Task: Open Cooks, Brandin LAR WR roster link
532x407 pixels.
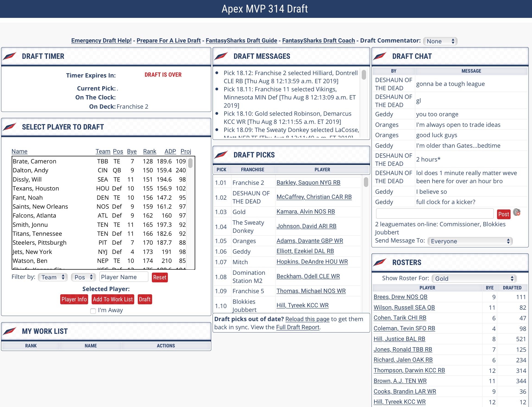Action: [405, 392]
